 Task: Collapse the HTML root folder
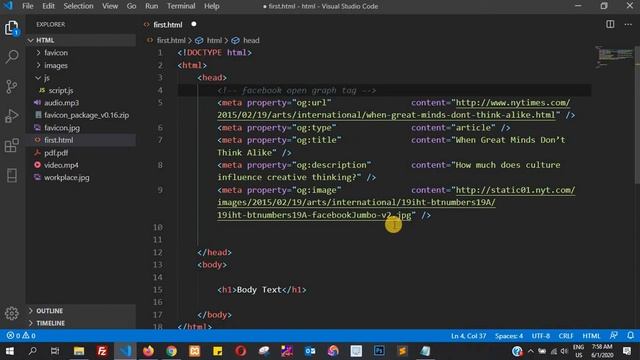point(81,40)
